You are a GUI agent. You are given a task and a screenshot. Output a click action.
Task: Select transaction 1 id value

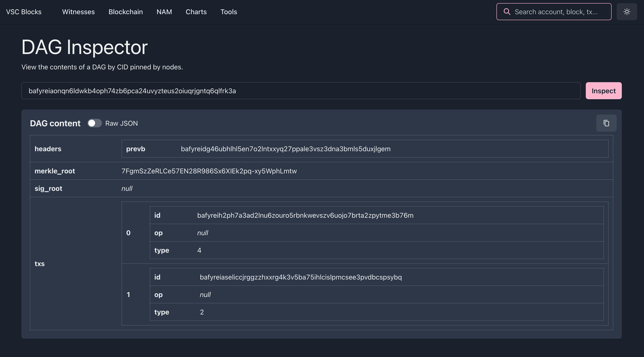pos(300,277)
